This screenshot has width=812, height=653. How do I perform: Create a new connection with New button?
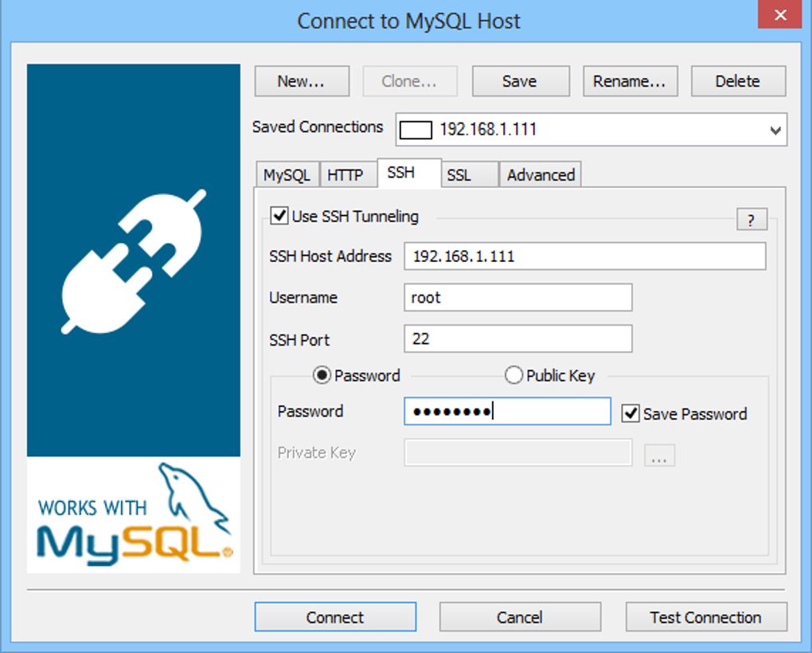pyautogui.click(x=301, y=80)
